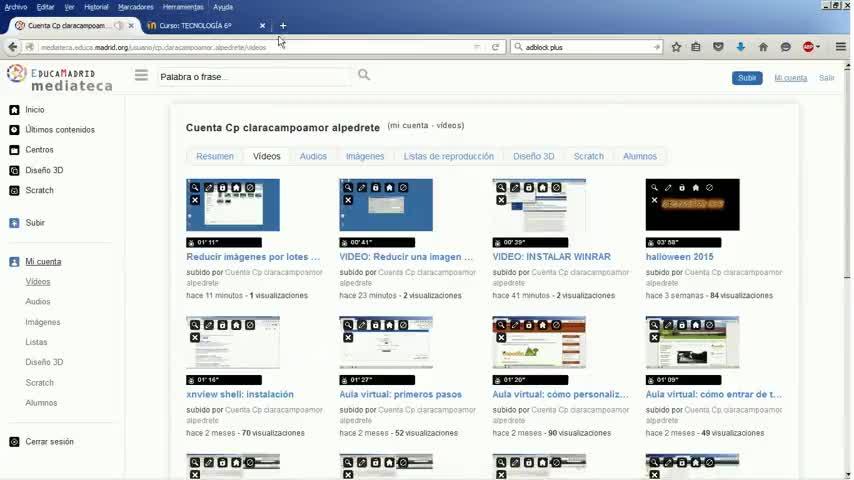The width and height of the screenshot is (854, 480).
Task: Click magnifier icon on 'VIDEO: INSTALAR WINRAR' thumbnail
Action: coord(501,187)
